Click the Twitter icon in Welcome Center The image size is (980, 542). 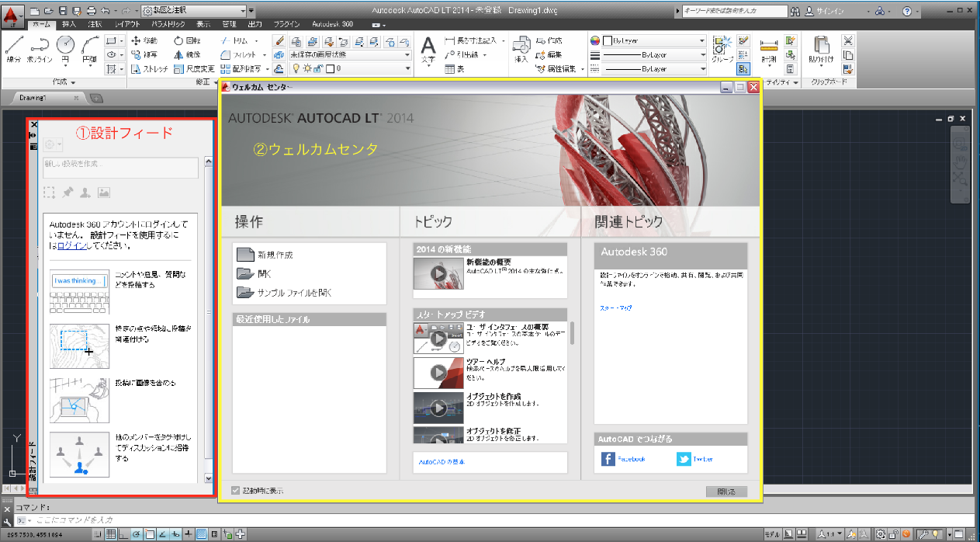tap(684, 459)
